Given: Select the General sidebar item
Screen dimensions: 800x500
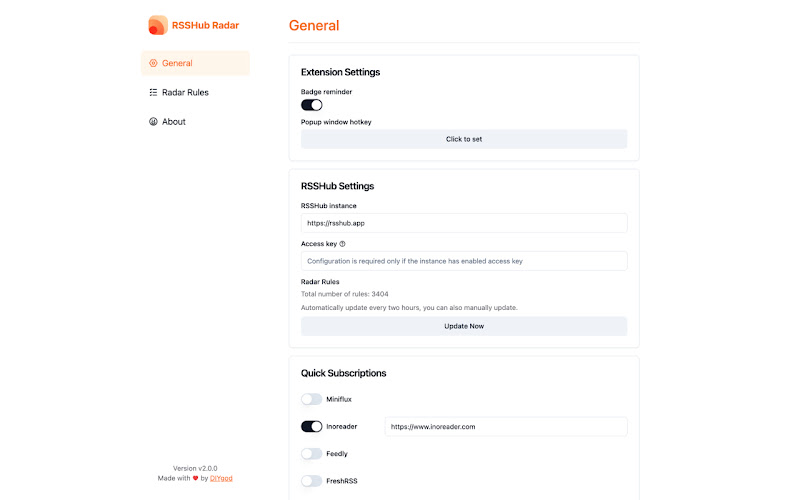Looking at the screenshot, I should 195,63.
